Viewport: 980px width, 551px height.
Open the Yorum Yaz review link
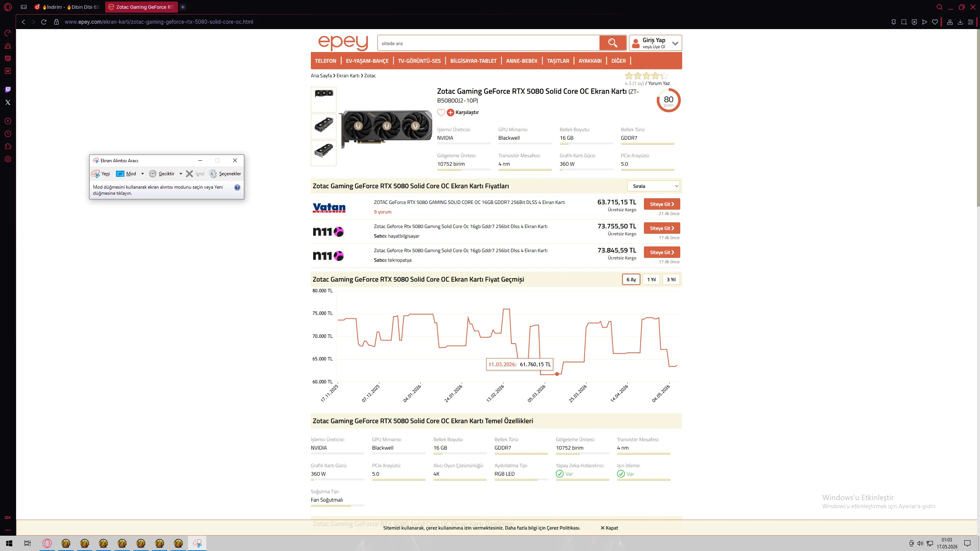tap(659, 83)
